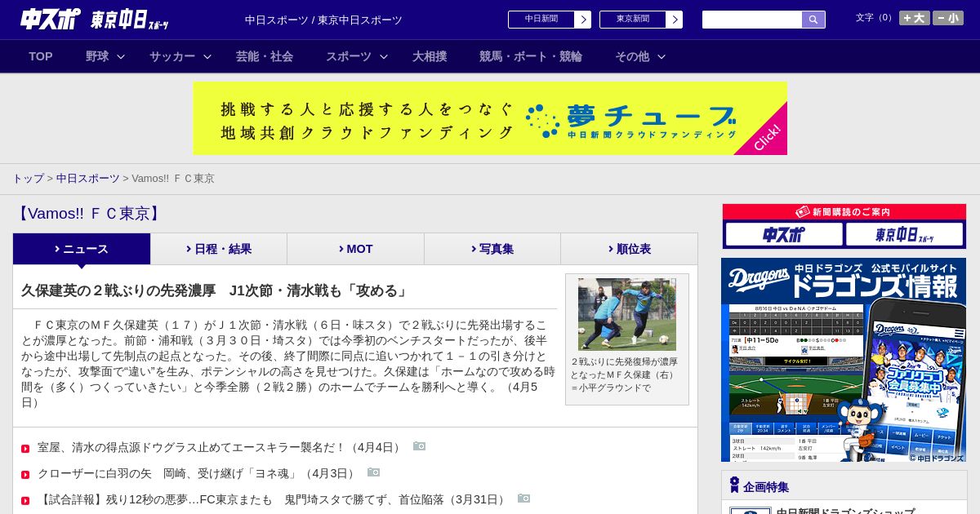This screenshot has height=514, width=980.
Task: Click camera icon beside クローザー article
Action: [373, 472]
